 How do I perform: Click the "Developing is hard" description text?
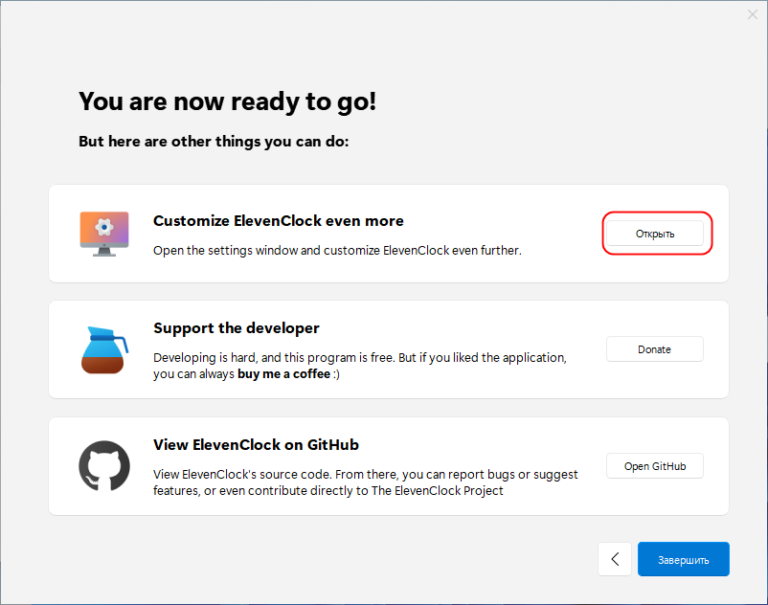point(359,357)
